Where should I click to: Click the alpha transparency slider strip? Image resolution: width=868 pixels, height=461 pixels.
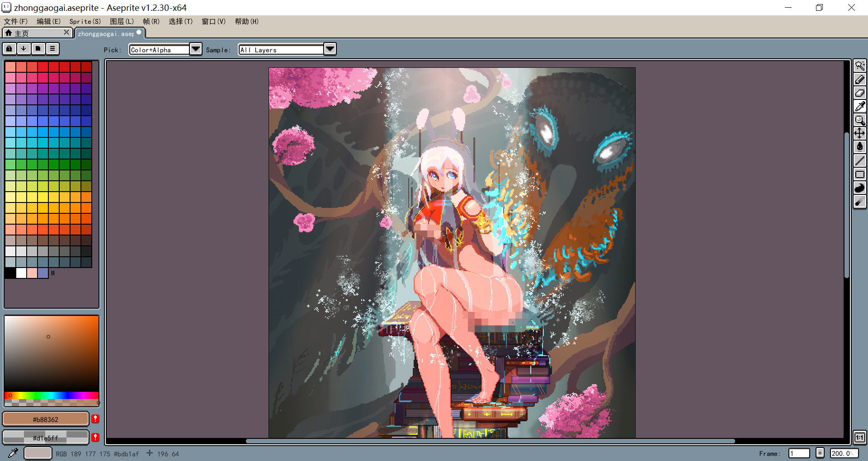coord(51,402)
